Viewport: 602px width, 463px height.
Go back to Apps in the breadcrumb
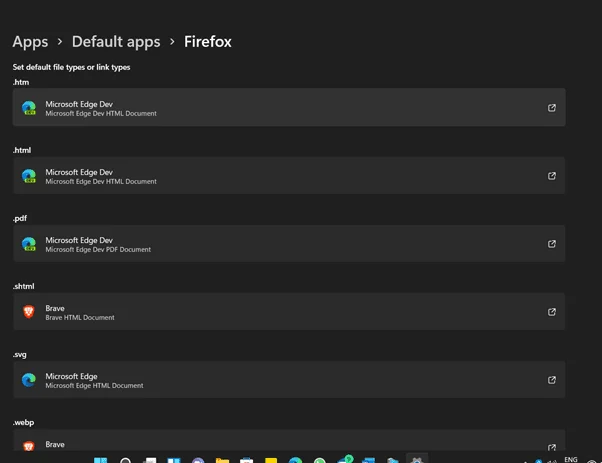point(30,41)
